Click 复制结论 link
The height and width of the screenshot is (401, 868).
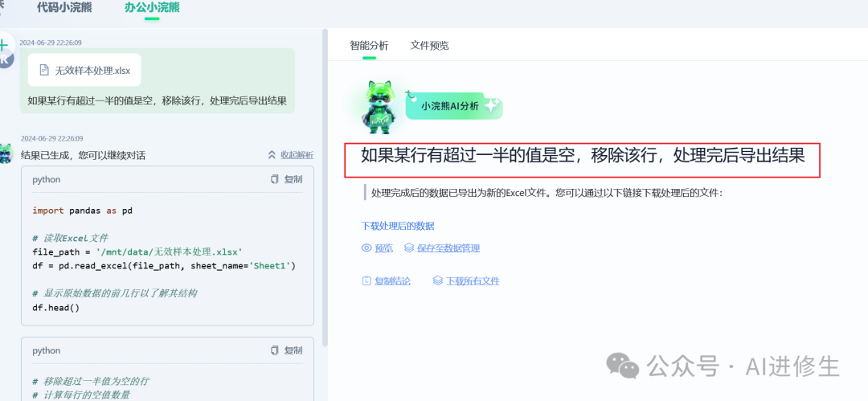(392, 280)
